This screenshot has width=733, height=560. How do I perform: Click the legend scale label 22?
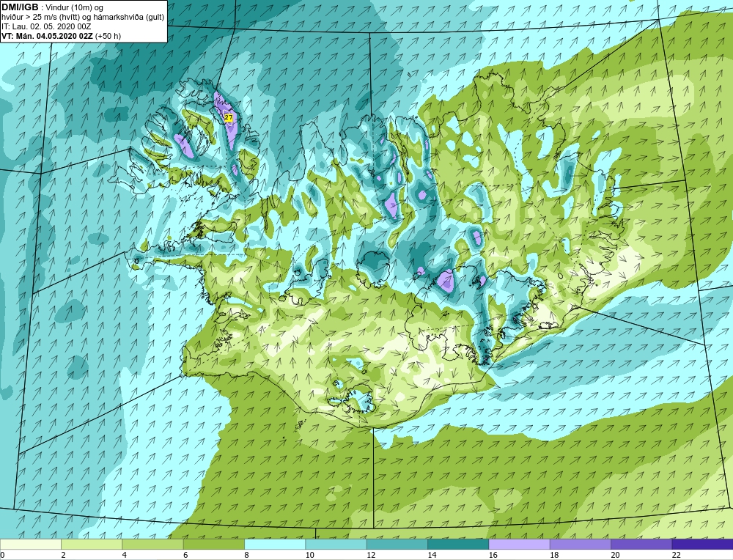pyautogui.click(x=677, y=555)
